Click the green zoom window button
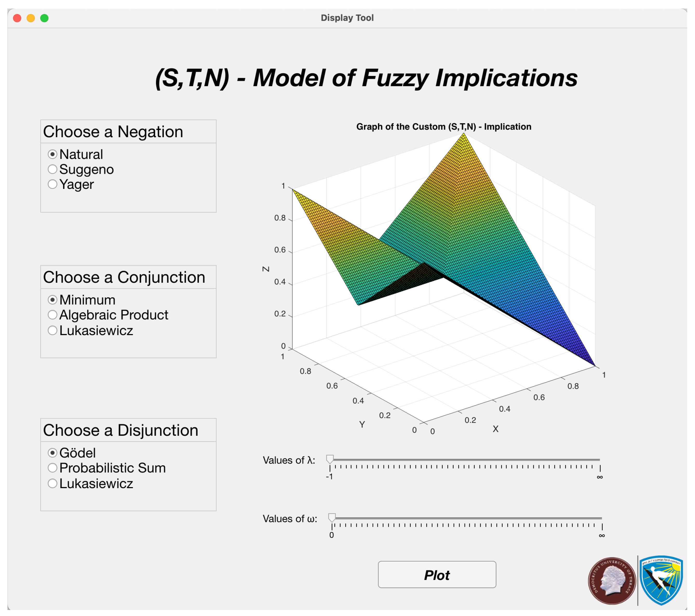 [x=45, y=18]
